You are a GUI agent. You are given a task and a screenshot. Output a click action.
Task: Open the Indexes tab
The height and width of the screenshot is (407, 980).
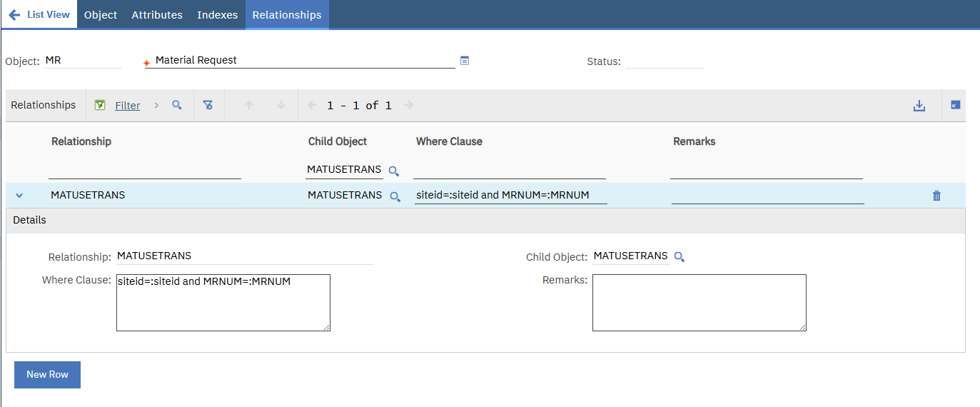(218, 14)
